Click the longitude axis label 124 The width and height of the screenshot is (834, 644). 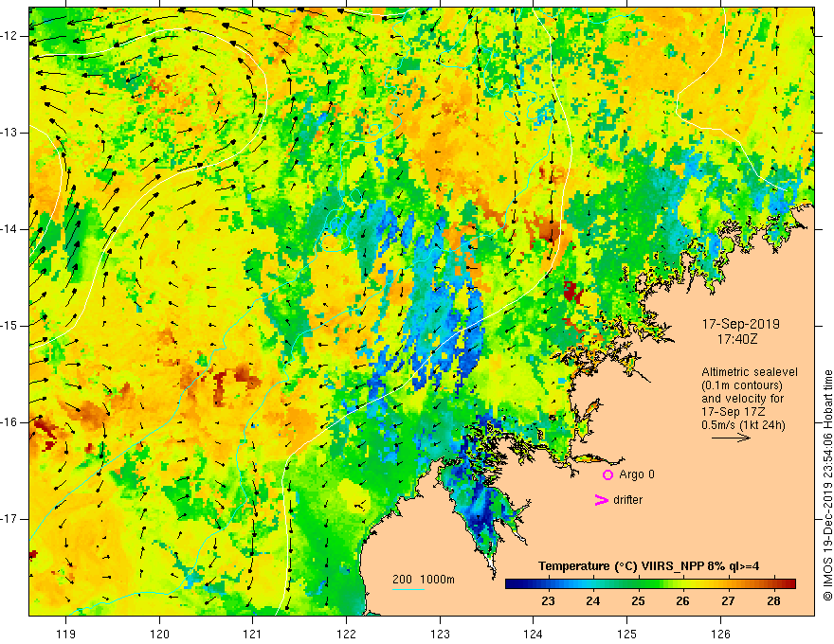pos(534,634)
